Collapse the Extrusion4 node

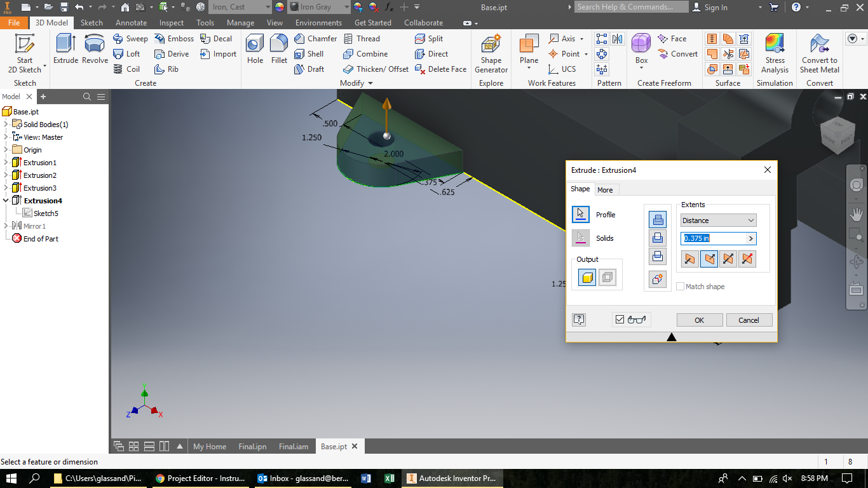tap(6, 201)
